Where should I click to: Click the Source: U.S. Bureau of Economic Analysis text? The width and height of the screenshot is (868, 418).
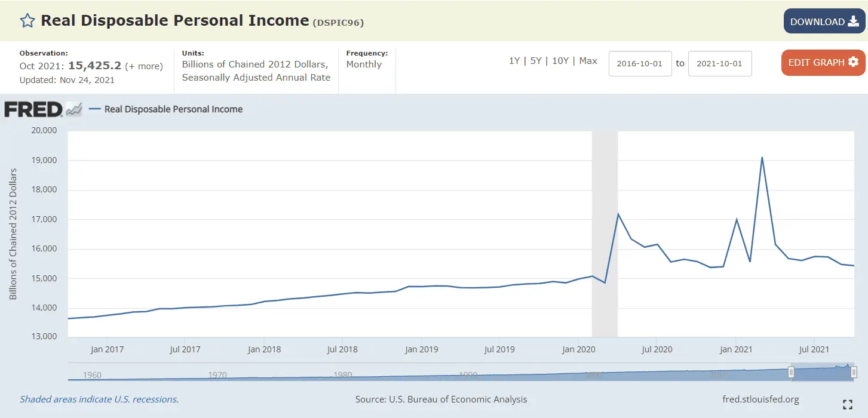pos(441,399)
